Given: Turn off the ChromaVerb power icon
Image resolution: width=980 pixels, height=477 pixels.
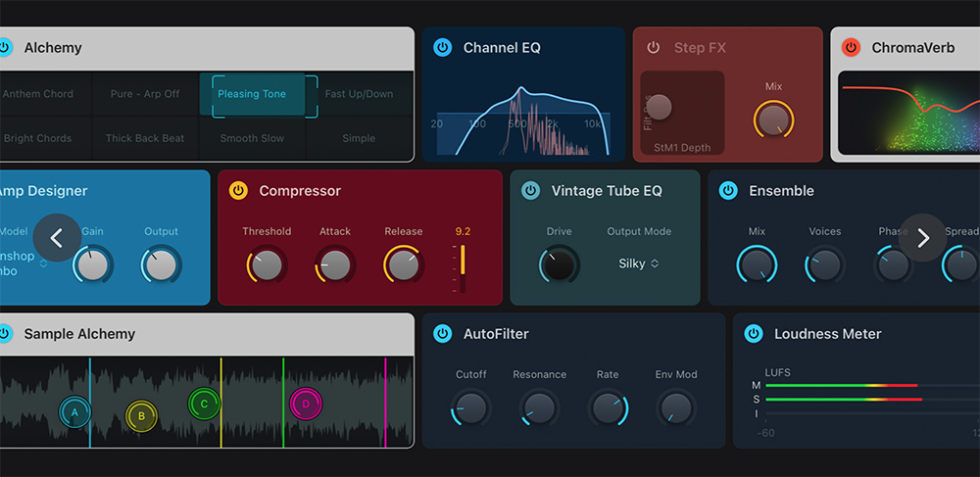Looking at the screenshot, I should tap(851, 48).
